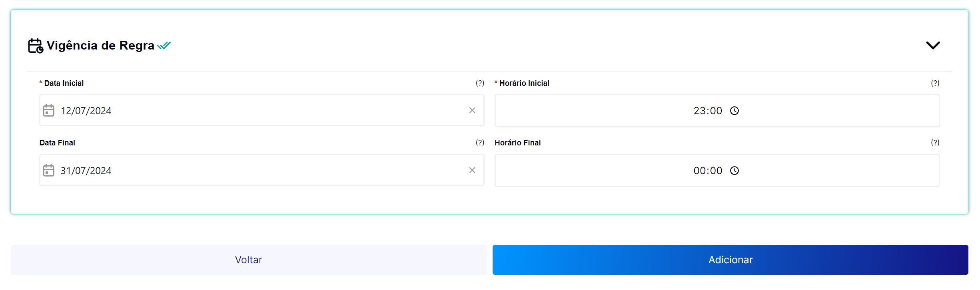
Task: Click the calendar icon in Data Inicial
Action: (x=49, y=110)
